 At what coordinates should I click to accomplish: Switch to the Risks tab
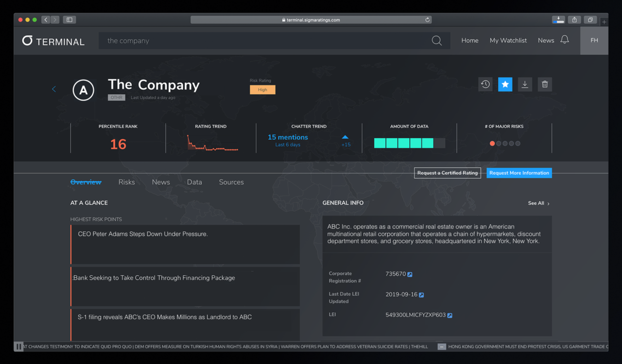pos(126,182)
